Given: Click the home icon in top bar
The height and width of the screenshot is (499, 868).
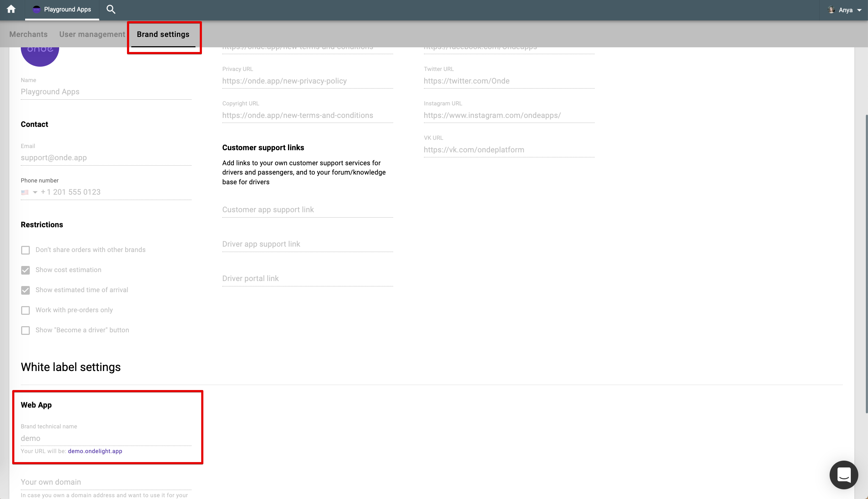Looking at the screenshot, I should [x=11, y=9].
